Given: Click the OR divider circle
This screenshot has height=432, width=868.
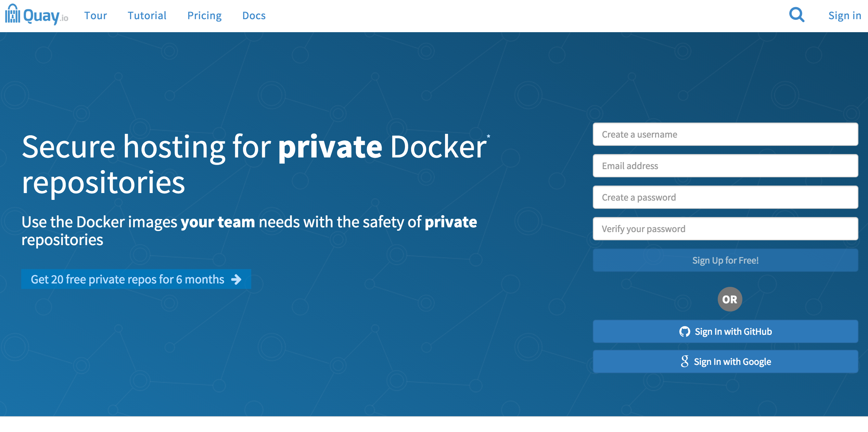Looking at the screenshot, I should click(730, 299).
